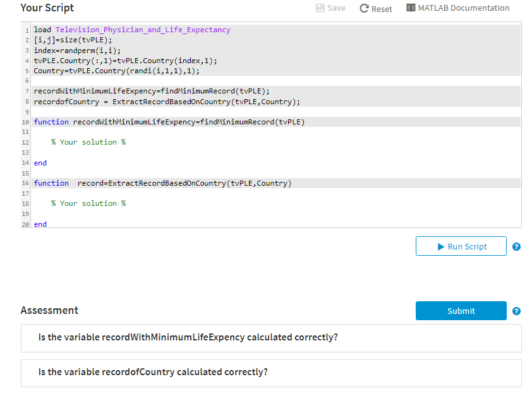Expand the recordofCountry assessment row

tap(271, 373)
